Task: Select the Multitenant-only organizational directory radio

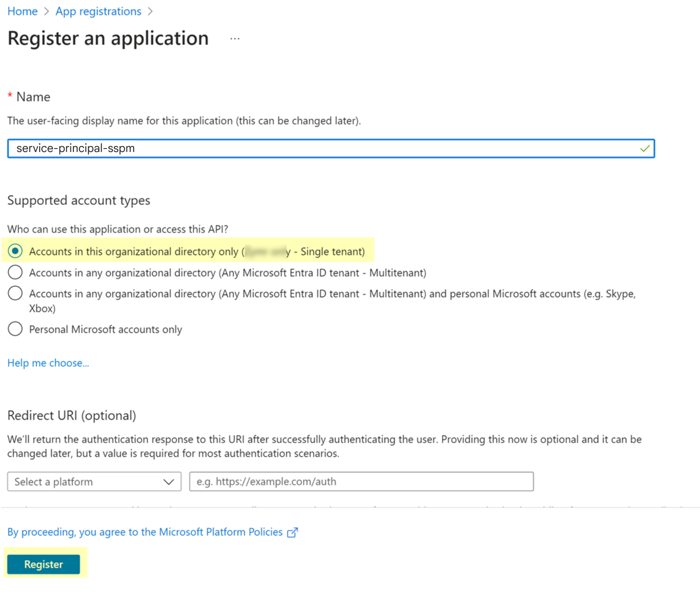Action: 15,272
